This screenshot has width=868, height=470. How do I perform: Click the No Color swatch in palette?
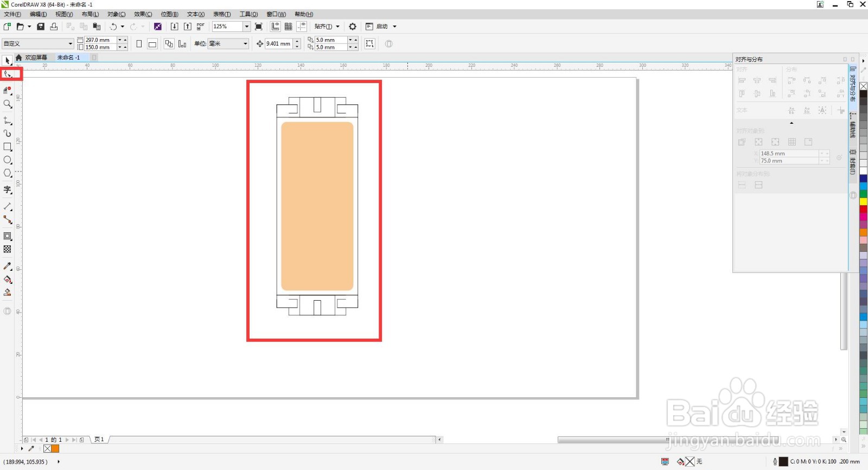[863, 86]
